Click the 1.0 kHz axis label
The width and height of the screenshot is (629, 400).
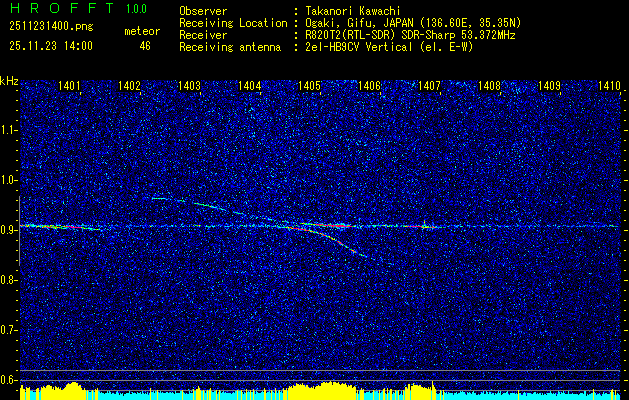(x=9, y=181)
